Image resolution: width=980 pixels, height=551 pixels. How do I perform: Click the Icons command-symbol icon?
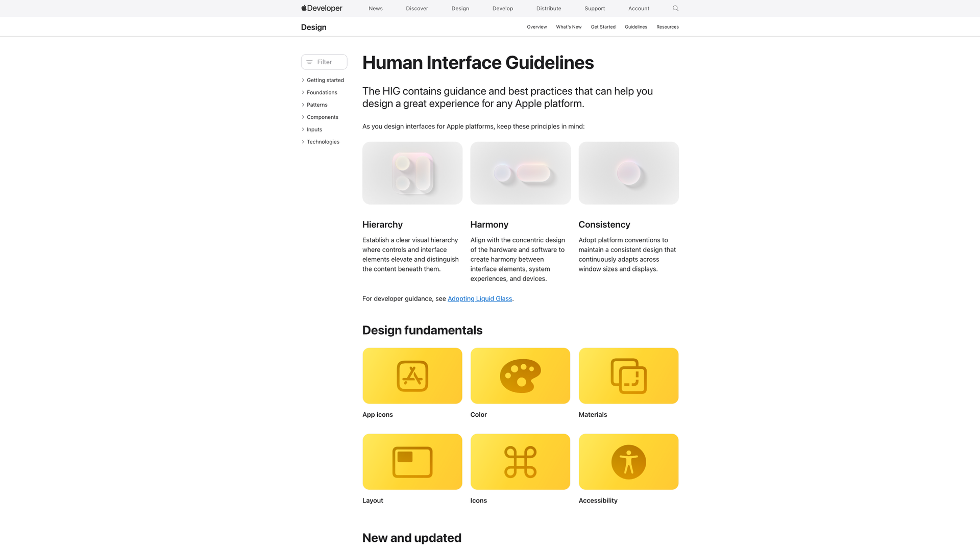pyautogui.click(x=520, y=461)
